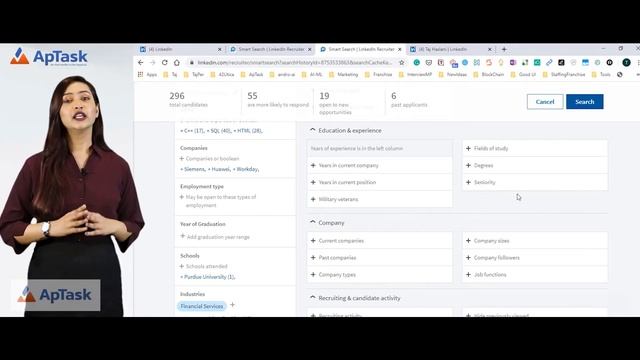
Task: Switch to the Taj Haslani LinkedIn tab
Action: (x=451, y=49)
